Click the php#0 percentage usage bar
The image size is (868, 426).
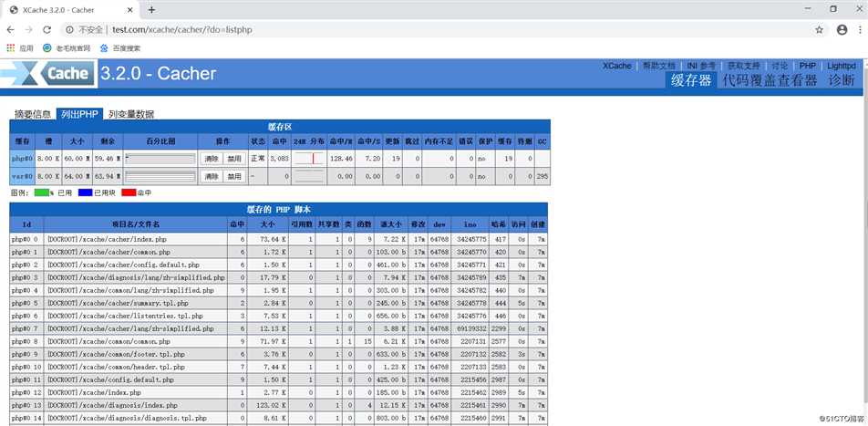point(160,159)
